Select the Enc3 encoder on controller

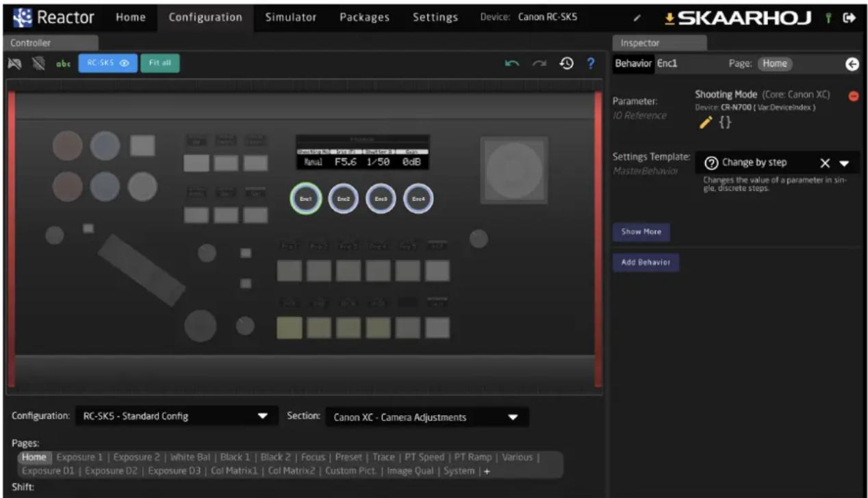point(381,198)
